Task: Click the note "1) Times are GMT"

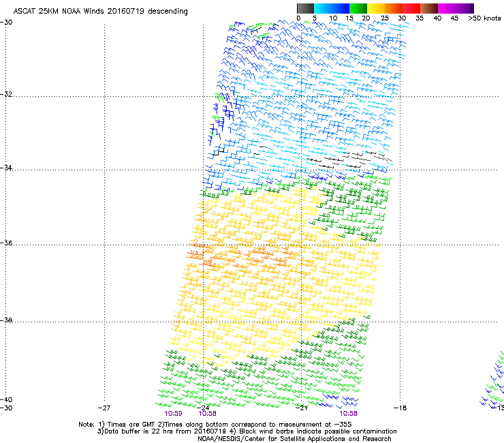Action: (127, 425)
